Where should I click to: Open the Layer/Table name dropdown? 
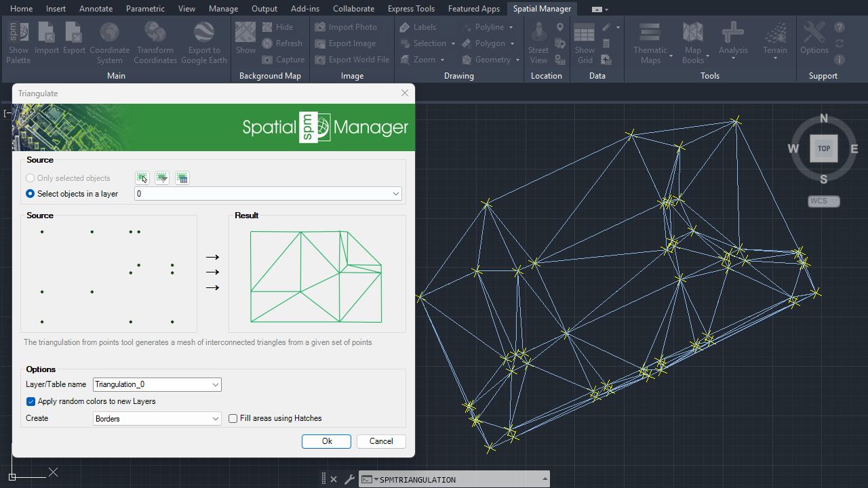(216, 385)
